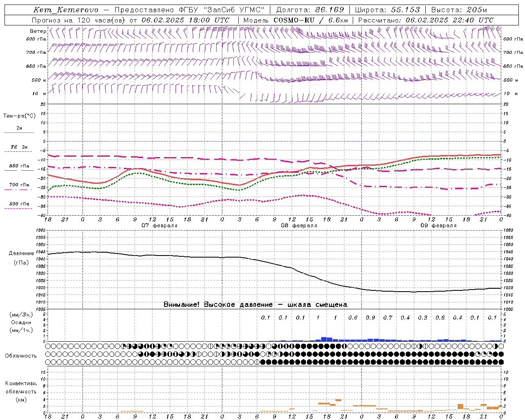This screenshot has height=420, width=525.
Task: Click the 'ЗапСиб УГМС' provider text
Action: [234, 10]
